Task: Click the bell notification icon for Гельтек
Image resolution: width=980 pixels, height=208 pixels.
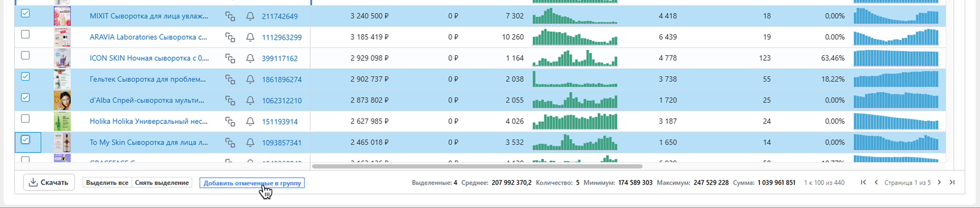Action: [x=250, y=79]
